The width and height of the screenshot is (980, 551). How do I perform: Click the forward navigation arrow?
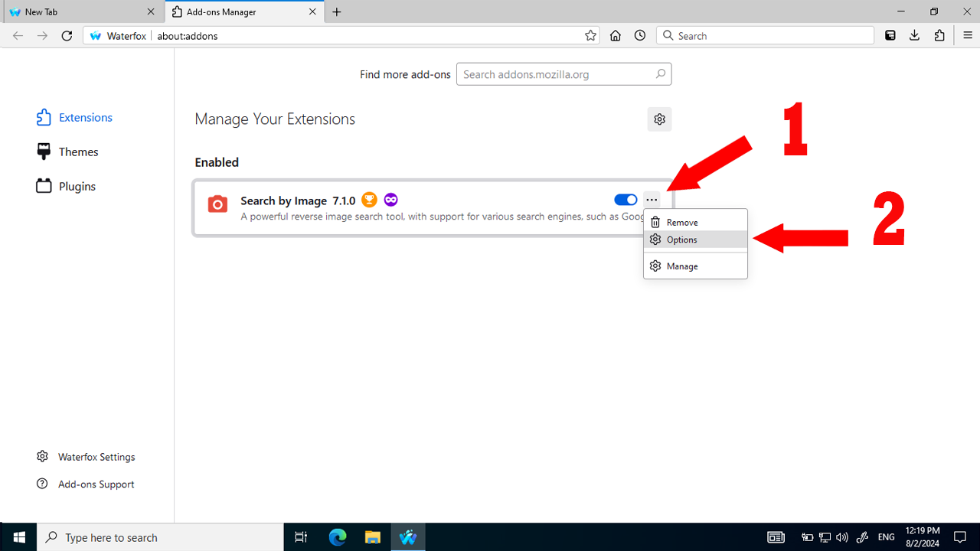(x=43, y=35)
